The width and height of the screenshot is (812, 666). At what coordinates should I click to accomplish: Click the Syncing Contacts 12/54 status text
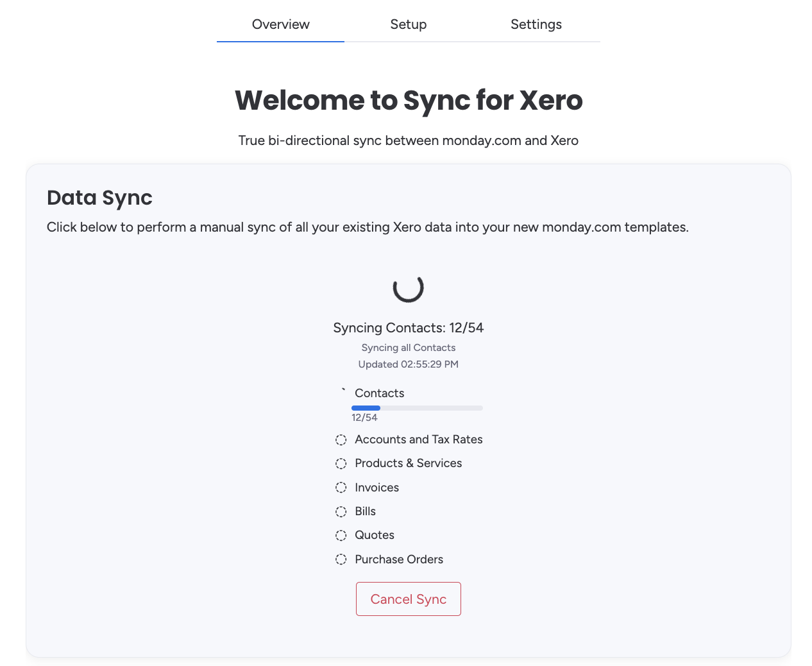click(x=409, y=328)
